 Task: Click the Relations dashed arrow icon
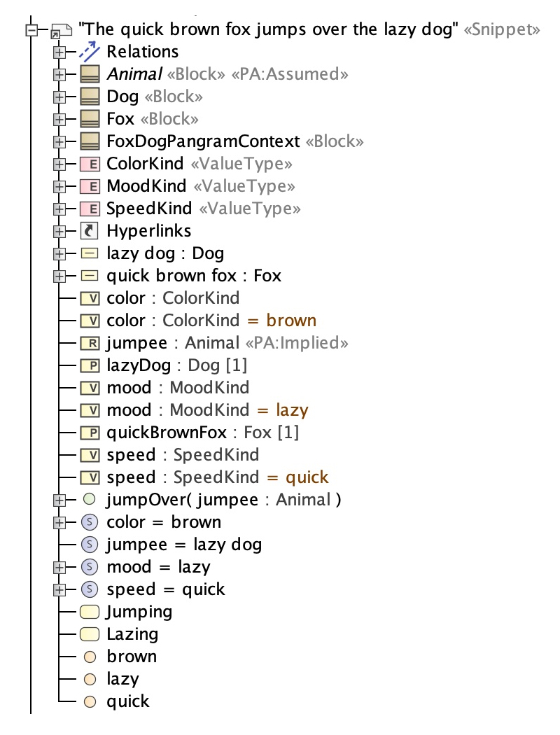point(89,52)
